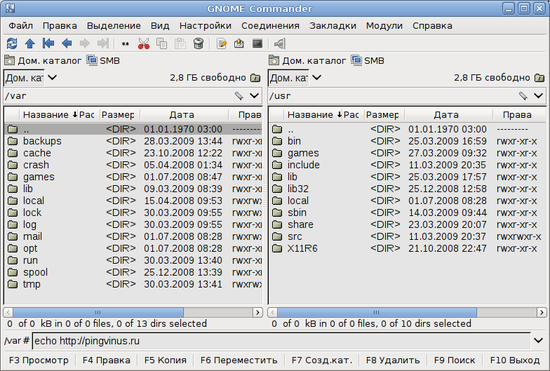Image resolution: width=550 pixels, height=371 pixels.
Task: Jump to oldest directory in history
Action: click(48, 43)
